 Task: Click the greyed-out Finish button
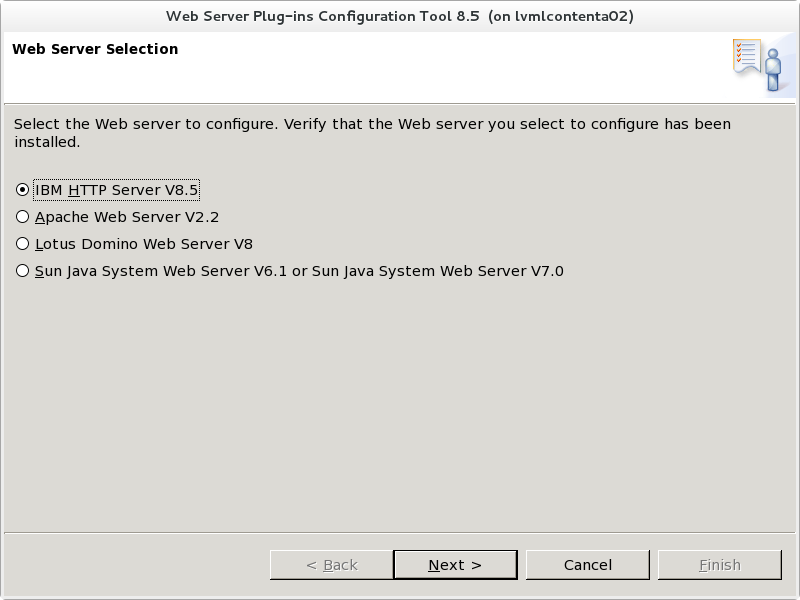click(720, 565)
